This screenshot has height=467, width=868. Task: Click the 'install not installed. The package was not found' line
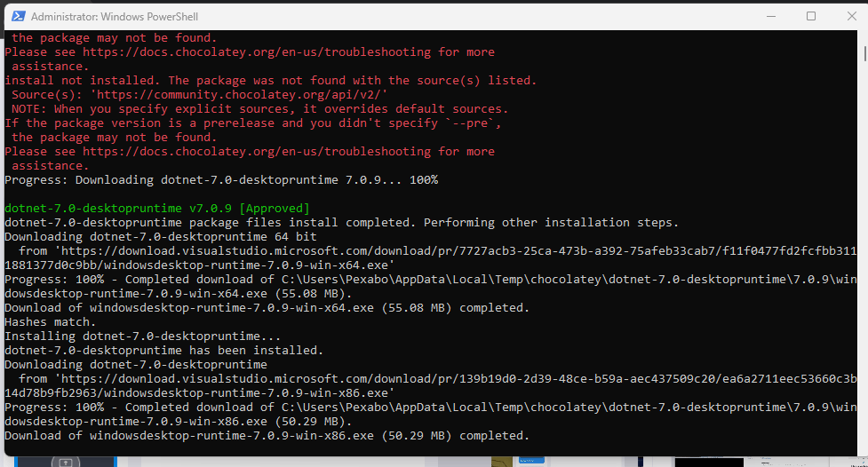click(271, 80)
